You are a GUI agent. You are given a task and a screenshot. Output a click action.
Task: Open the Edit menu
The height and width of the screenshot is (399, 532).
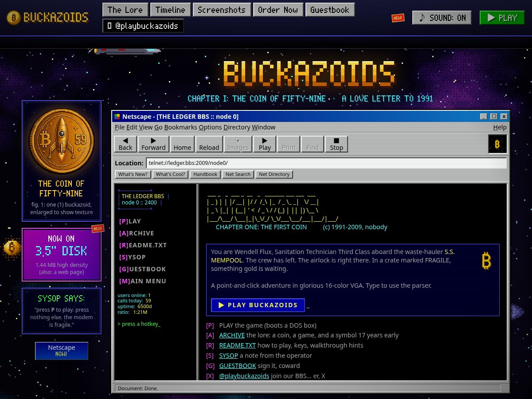click(x=132, y=127)
